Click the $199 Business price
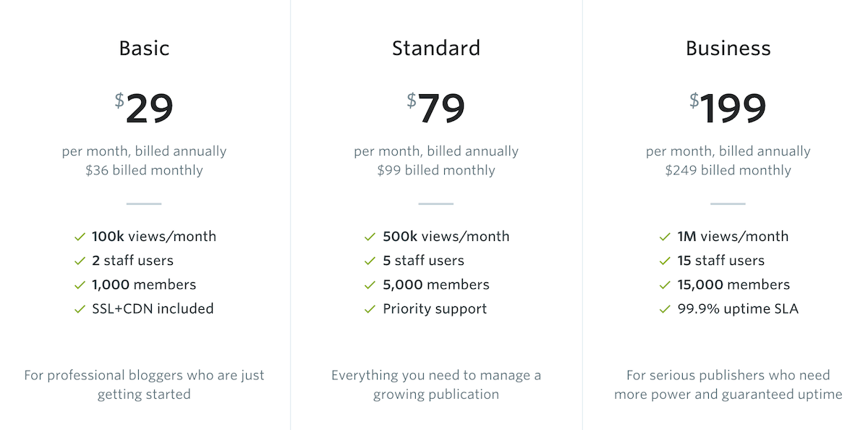The image size is (868, 430). 728,109
